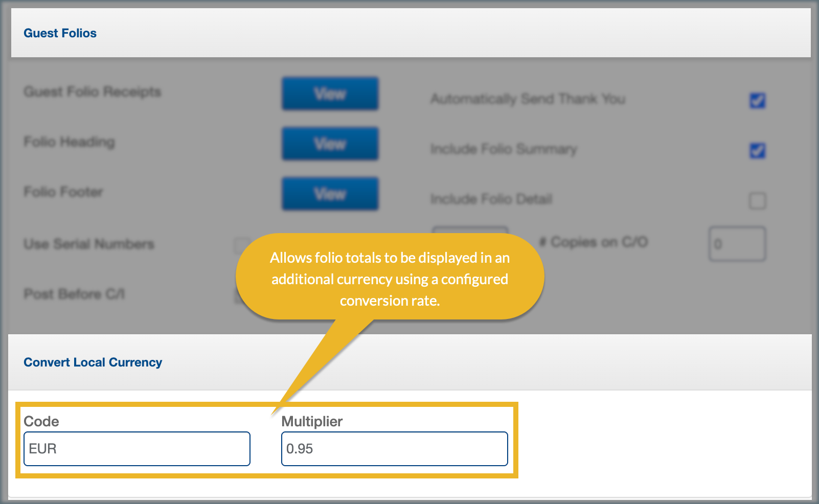Click the Folio Footer label
819x504 pixels.
[63, 192]
